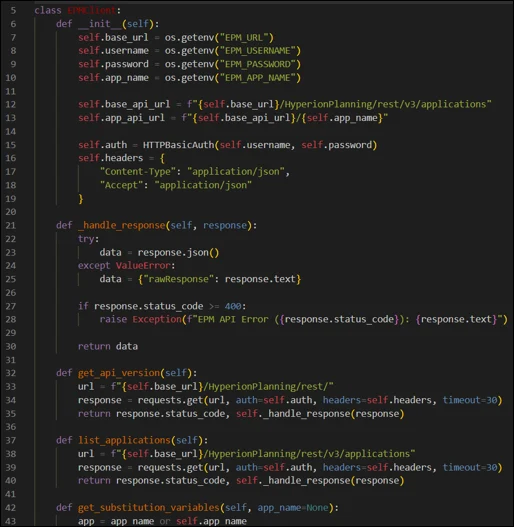Viewport: 514px width, 527px height.
Task: Click line number 37 in the gutter
Action: (x=11, y=440)
